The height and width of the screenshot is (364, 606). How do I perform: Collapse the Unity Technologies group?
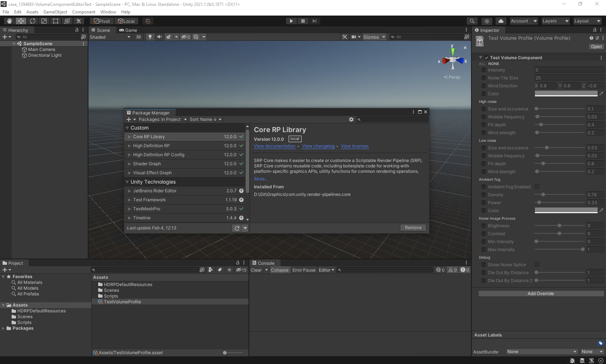127,182
